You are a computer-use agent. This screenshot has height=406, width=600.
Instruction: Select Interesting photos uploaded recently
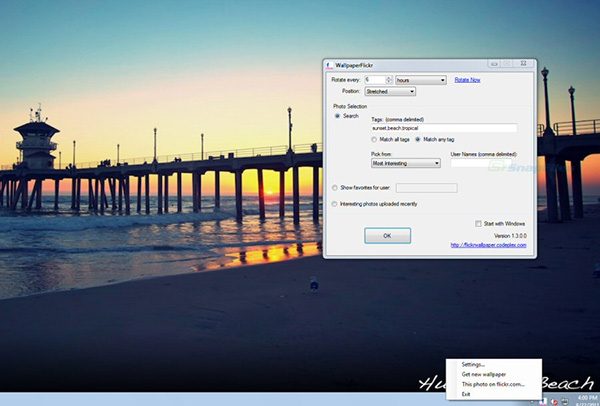[x=337, y=203]
